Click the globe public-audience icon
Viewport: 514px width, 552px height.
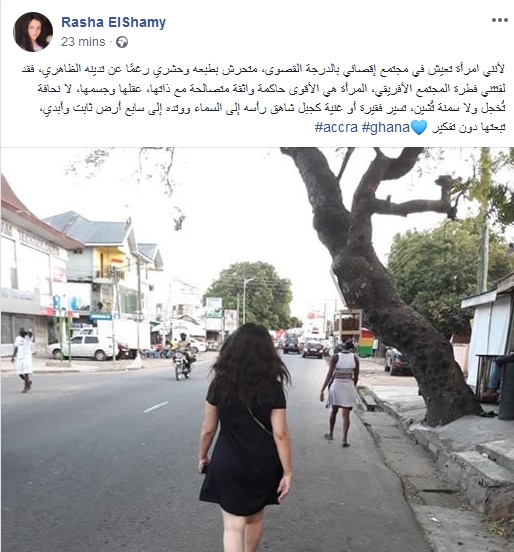coord(122,42)
